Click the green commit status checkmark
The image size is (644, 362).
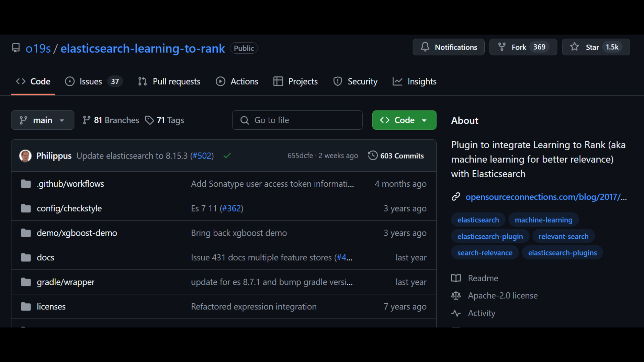227,156
